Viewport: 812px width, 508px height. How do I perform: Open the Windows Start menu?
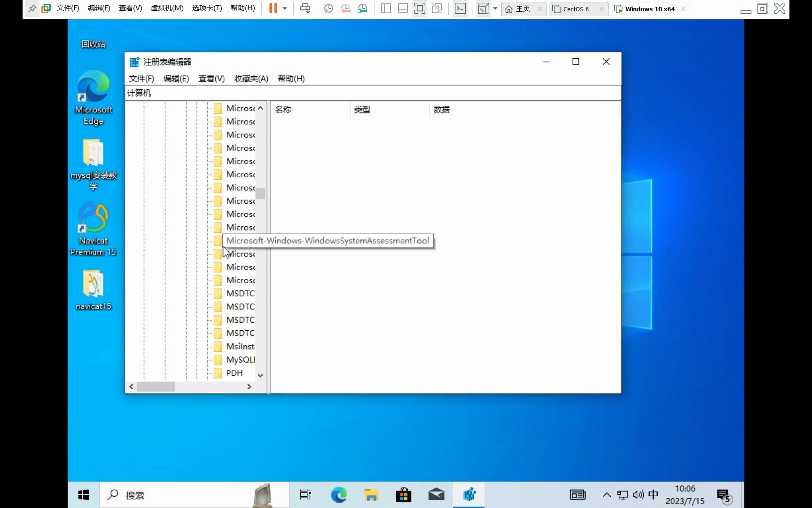(83, 495)
